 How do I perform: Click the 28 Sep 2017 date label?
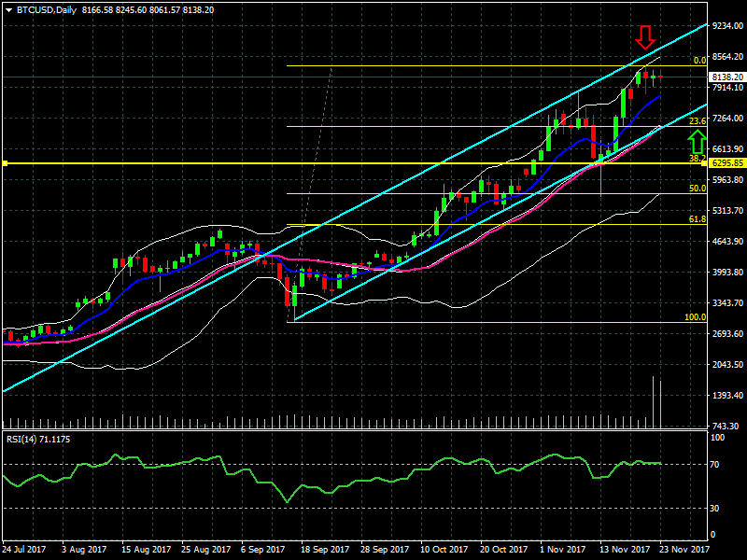[x=385, y=549]
